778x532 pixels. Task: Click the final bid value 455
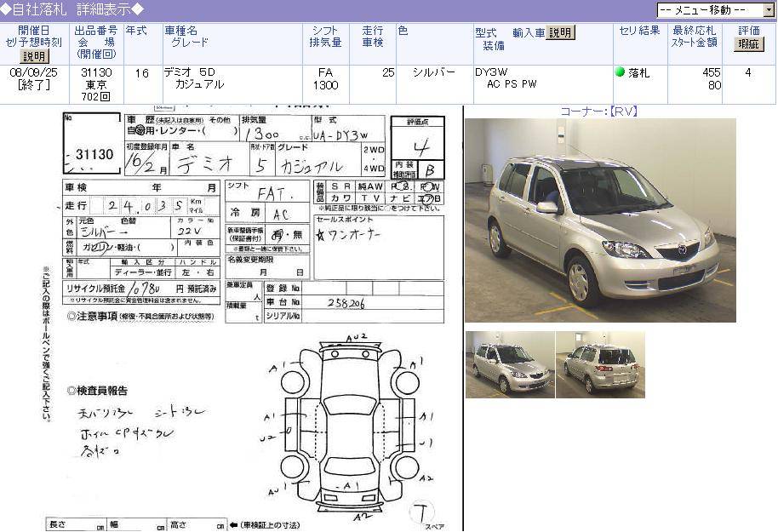(x=712, y=72)
